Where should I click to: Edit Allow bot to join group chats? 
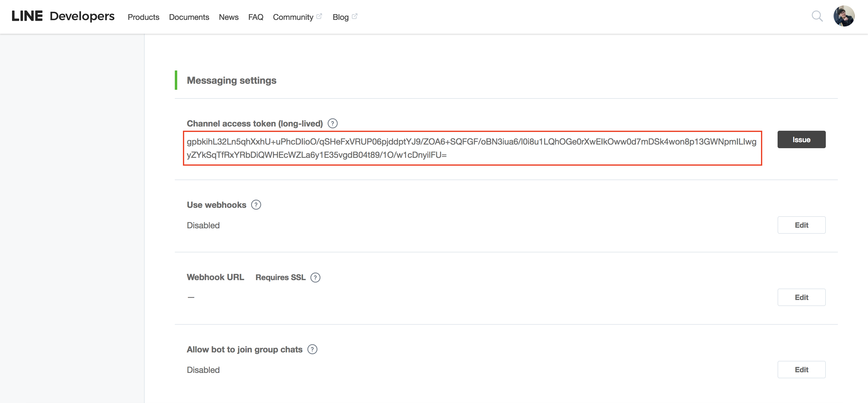[x=801, y=370]
